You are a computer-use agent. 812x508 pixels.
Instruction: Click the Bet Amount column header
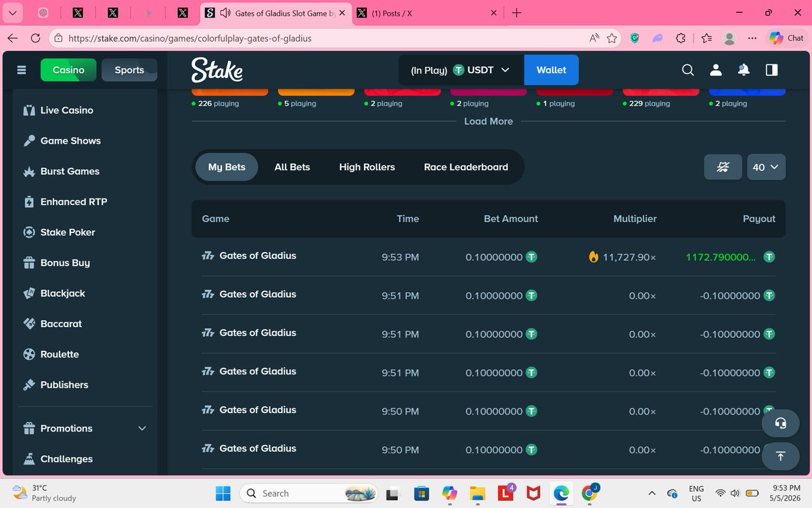point(511,219)
